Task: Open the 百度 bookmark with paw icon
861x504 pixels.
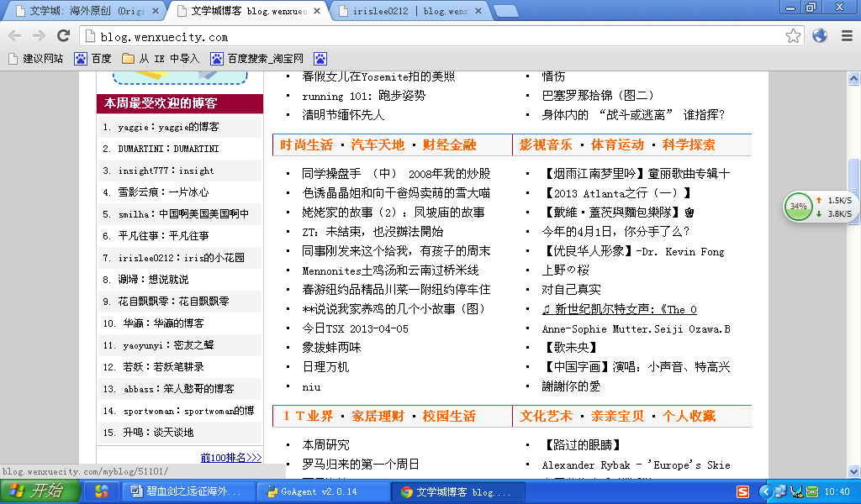Action: pyautogui.click(x=92, y=59)
